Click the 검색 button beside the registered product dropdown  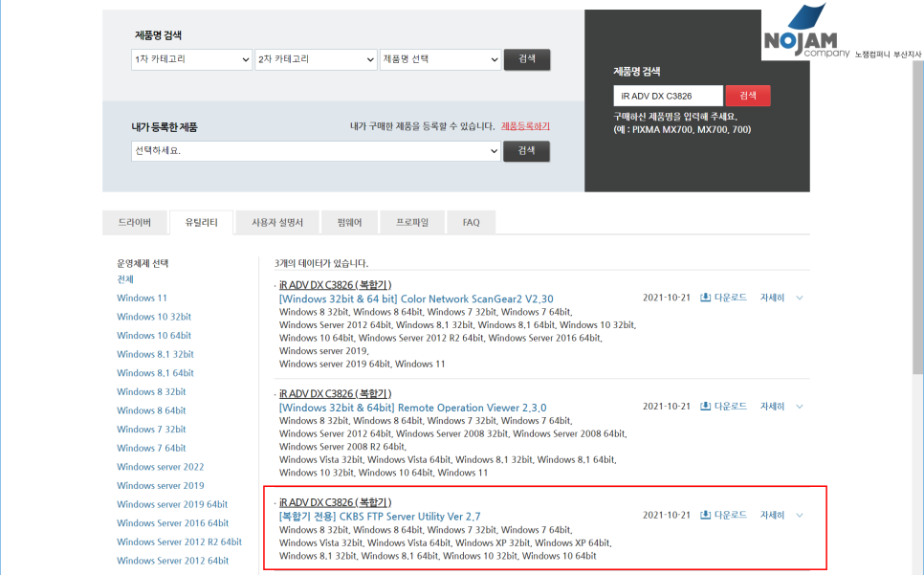click(526, 151)
